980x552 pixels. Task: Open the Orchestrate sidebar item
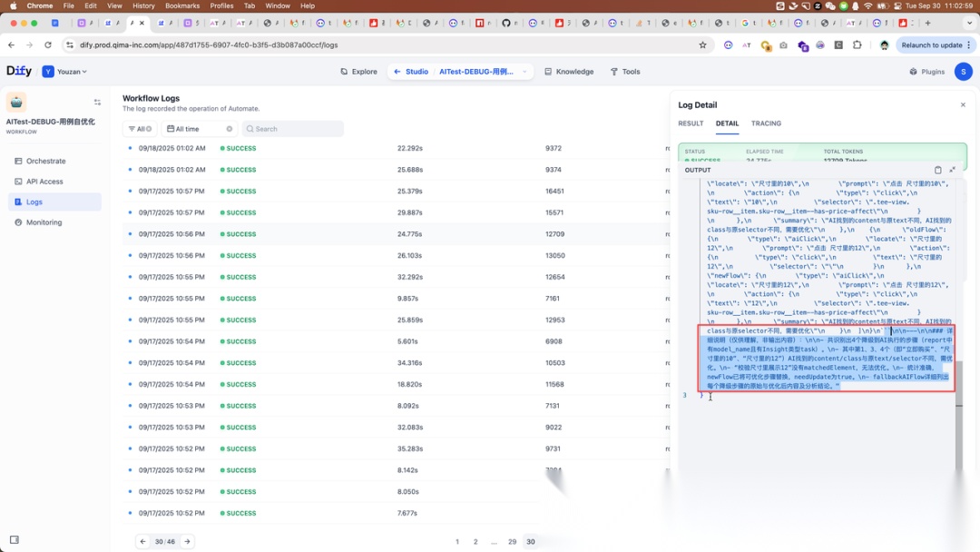coord(54,161)
